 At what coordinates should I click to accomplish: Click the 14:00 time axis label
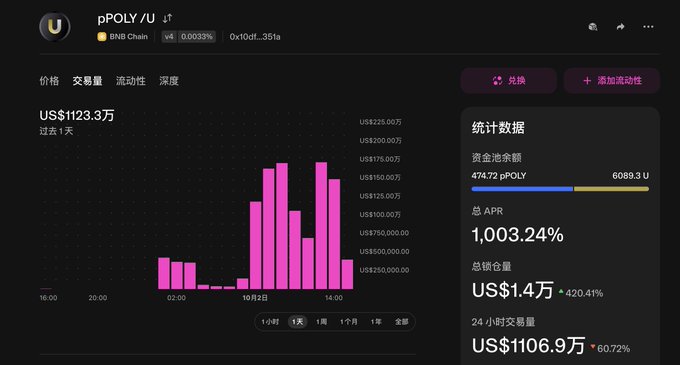334,298
